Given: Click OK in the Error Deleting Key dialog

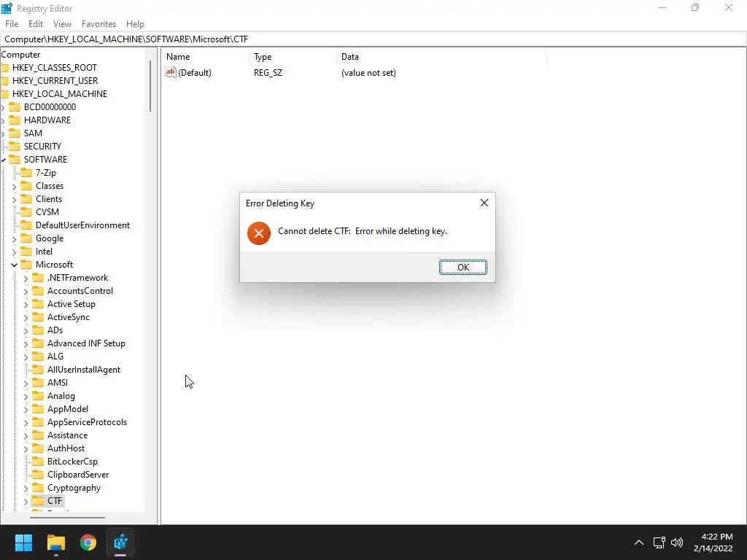Looking at the screenshot, I should [462, 267].
